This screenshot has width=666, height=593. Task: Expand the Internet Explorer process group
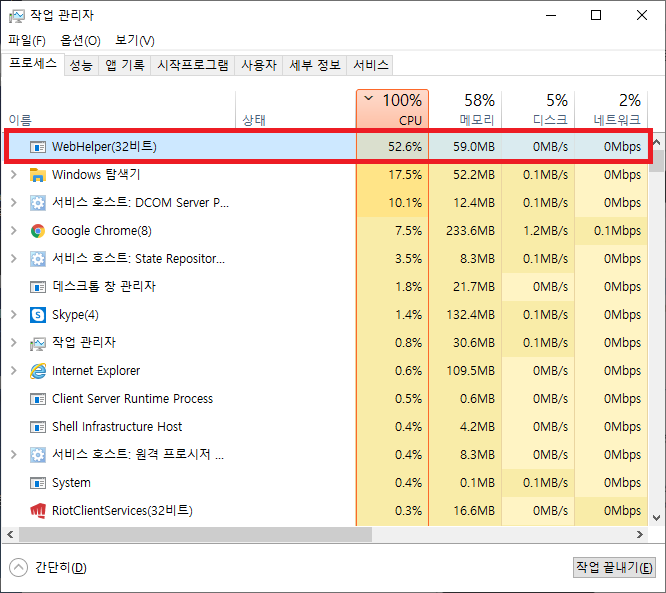[14, 371]
